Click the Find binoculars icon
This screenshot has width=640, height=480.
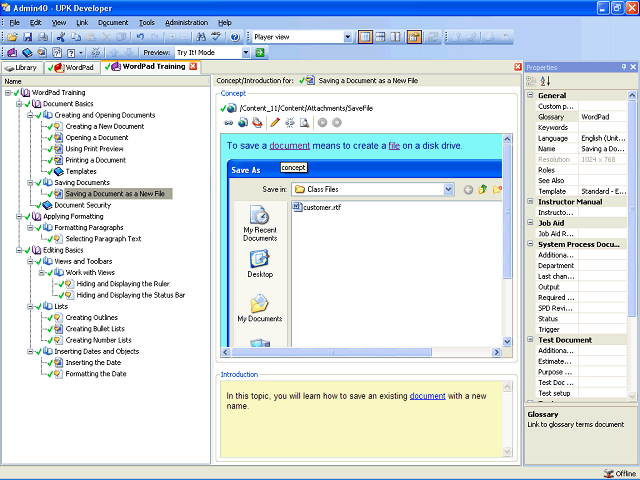(201, 37)
